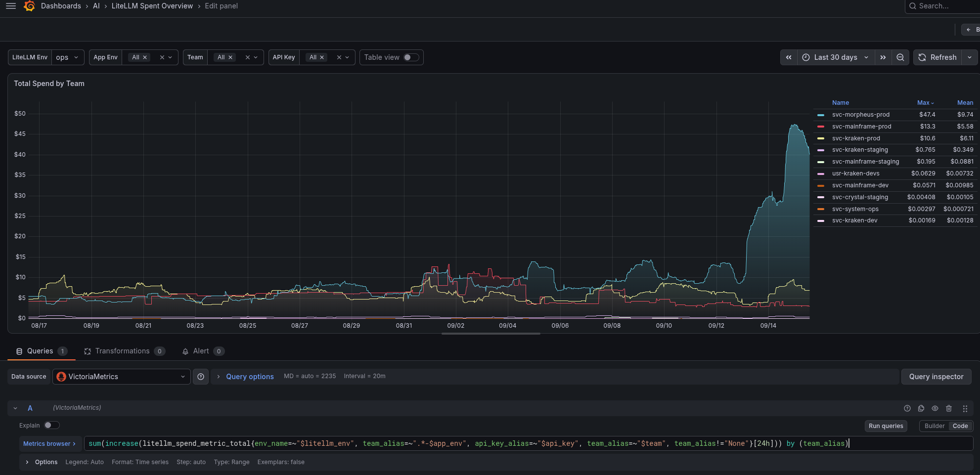
Task: Open the Team dropdown chevron
Action: click(256, 57)
